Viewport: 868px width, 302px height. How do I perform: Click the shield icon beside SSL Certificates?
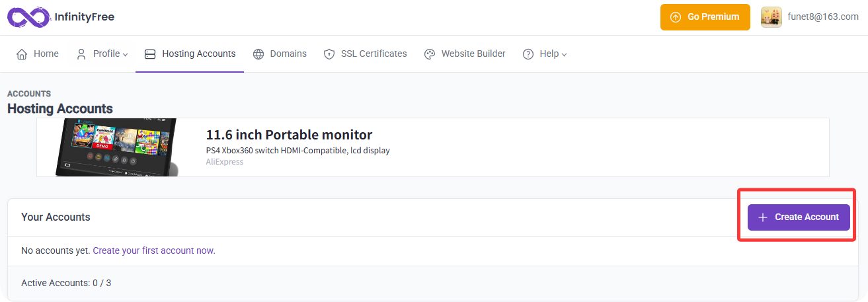(329, 54)
